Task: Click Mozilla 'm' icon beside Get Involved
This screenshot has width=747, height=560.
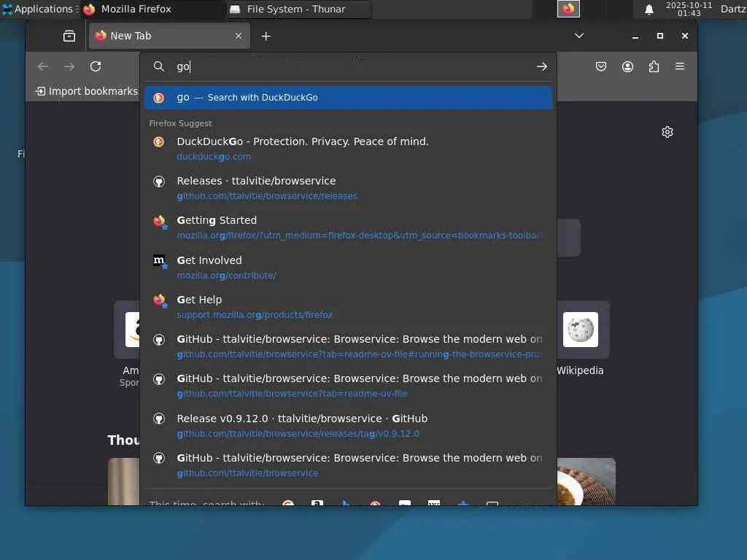Action: click(160, 260)
